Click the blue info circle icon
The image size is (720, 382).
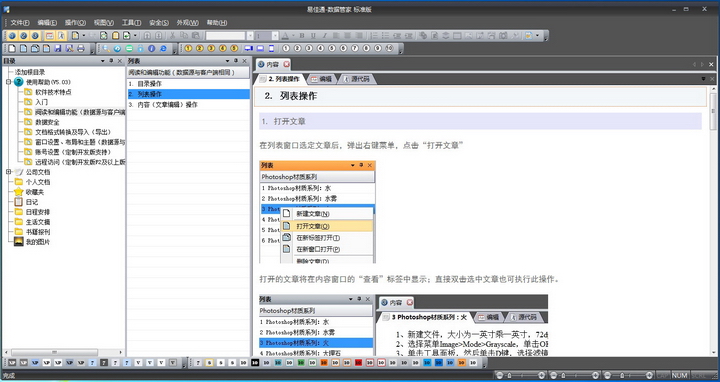click(152, 48)
